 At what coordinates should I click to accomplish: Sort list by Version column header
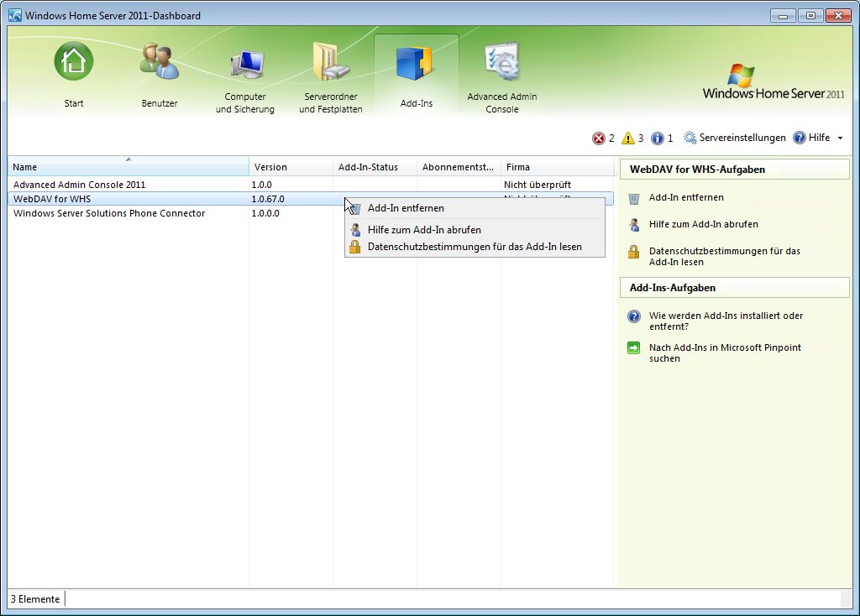pos(291,167)
